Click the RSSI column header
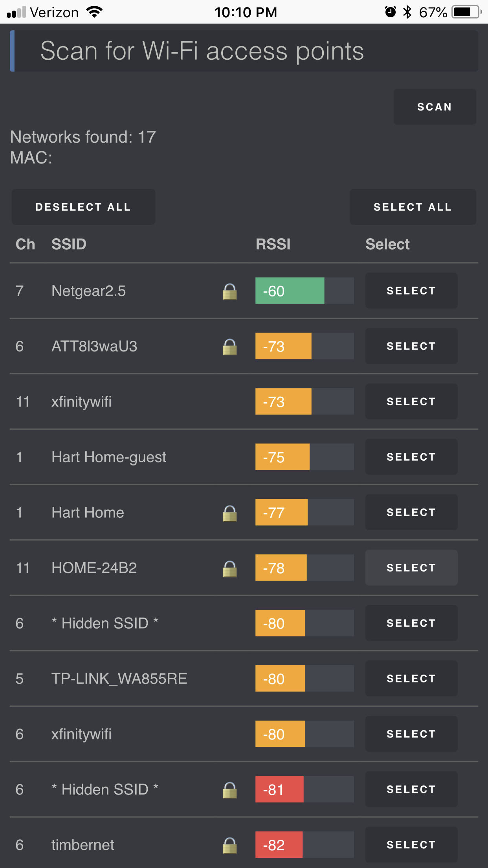 click(x=273, y=244)
